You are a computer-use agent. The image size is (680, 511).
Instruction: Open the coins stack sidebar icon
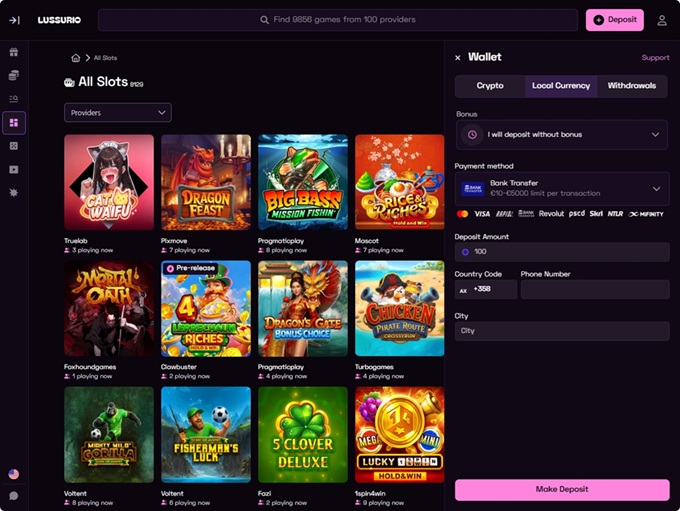pyautogui.click(x=14, y=75)
